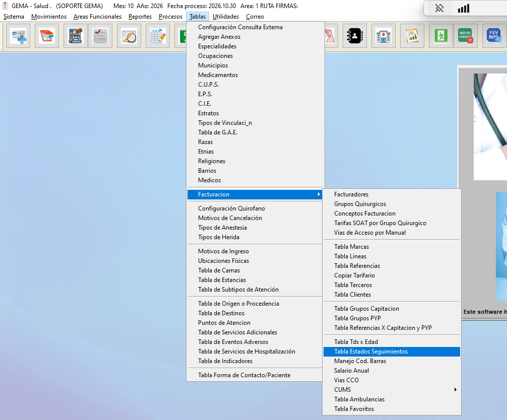This screenshot has width=507, height=420.
Task: Open the table edit with pencil icon
Action: [158, 36]
